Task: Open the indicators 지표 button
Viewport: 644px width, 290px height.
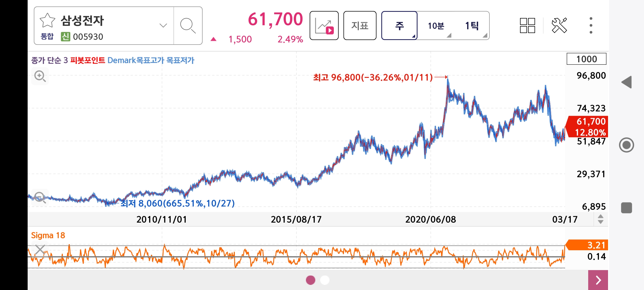Action: (360, 26)
